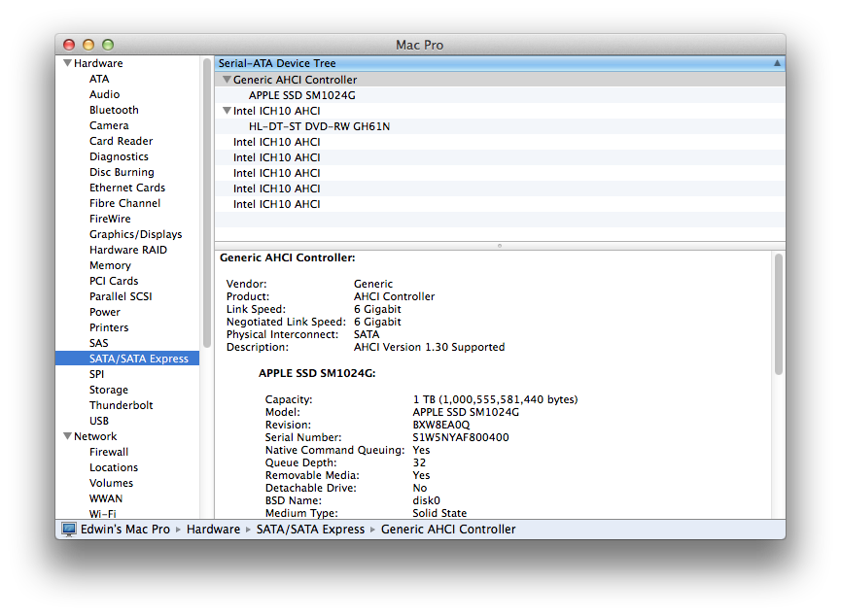This screenshot has height=616, width=841.
Task: Show USB device information
Action: click(99, 421)
